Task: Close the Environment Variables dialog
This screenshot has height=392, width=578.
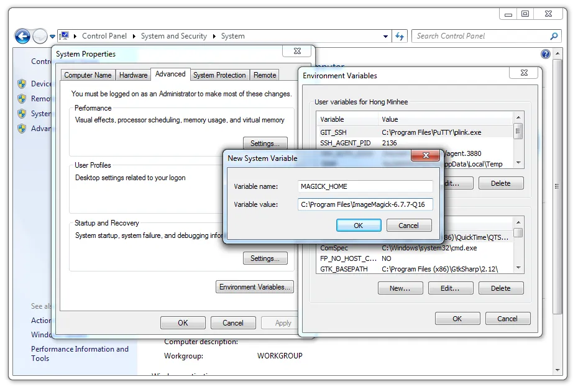Action: pos(524,73)
